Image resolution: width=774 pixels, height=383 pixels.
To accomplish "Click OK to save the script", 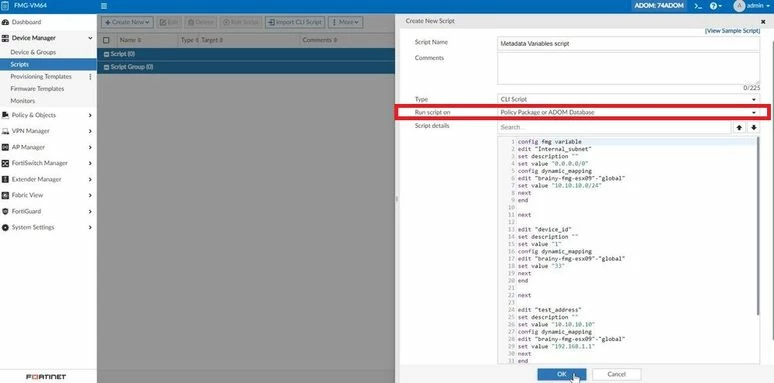I will click(x=562, y=374).
